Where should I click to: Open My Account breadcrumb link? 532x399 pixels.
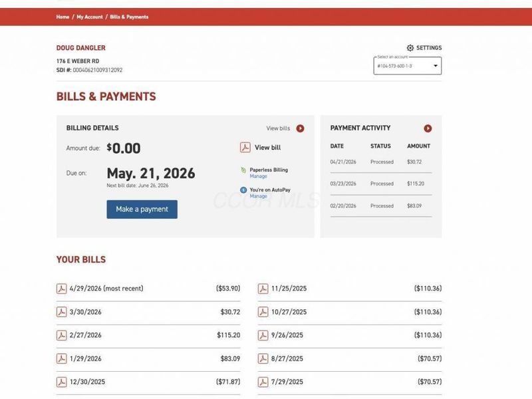[x=90, y=17]
